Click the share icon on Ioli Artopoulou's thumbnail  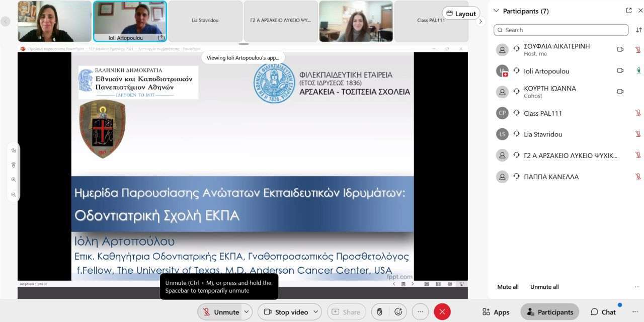click(x=161, y=37)
